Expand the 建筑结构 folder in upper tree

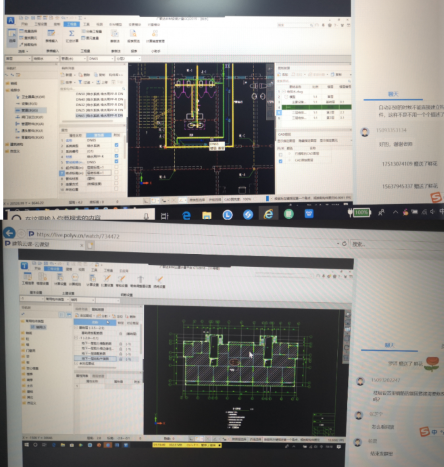(15, 144)
